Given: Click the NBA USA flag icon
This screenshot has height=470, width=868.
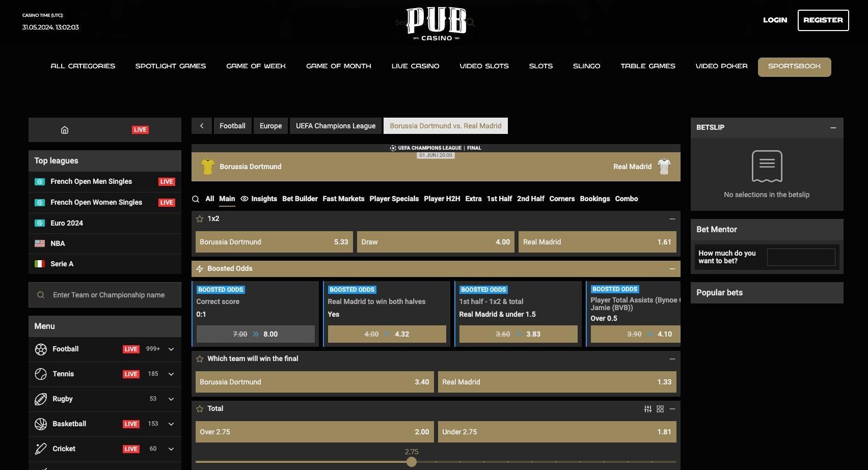Looking at the screenshot, I should (x=40, y=243).
